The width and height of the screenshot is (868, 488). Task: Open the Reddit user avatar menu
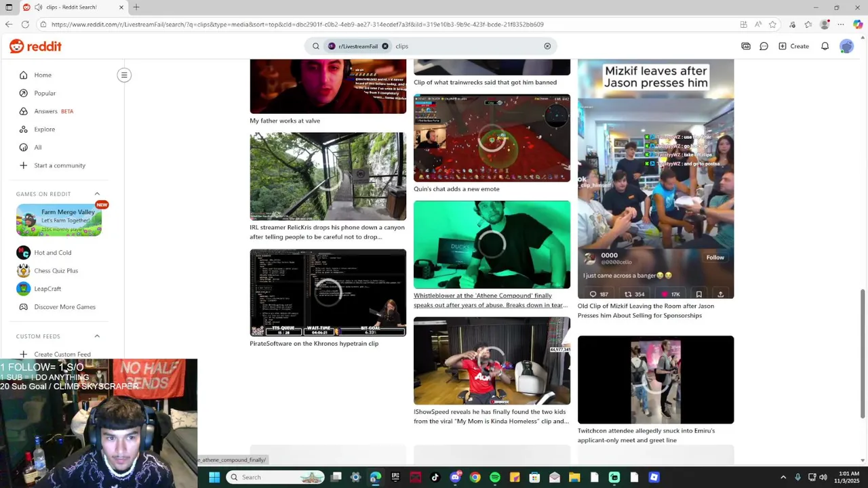click(846, 46)
